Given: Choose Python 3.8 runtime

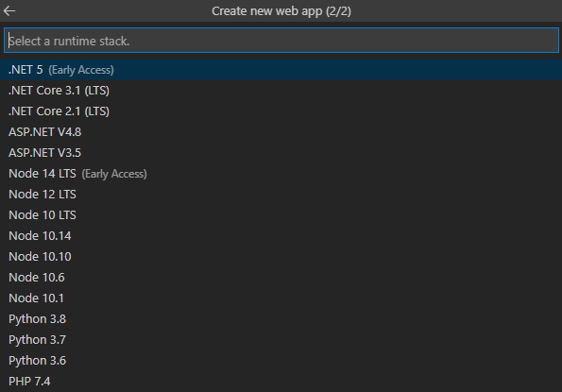Looking at the screenshot, I should (x=281, y=319).
